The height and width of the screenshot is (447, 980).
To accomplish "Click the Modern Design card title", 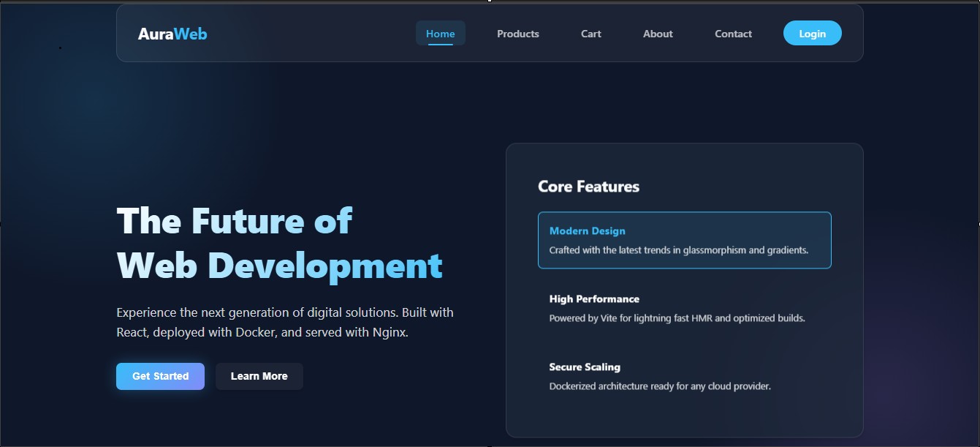I will pos(588,230).
